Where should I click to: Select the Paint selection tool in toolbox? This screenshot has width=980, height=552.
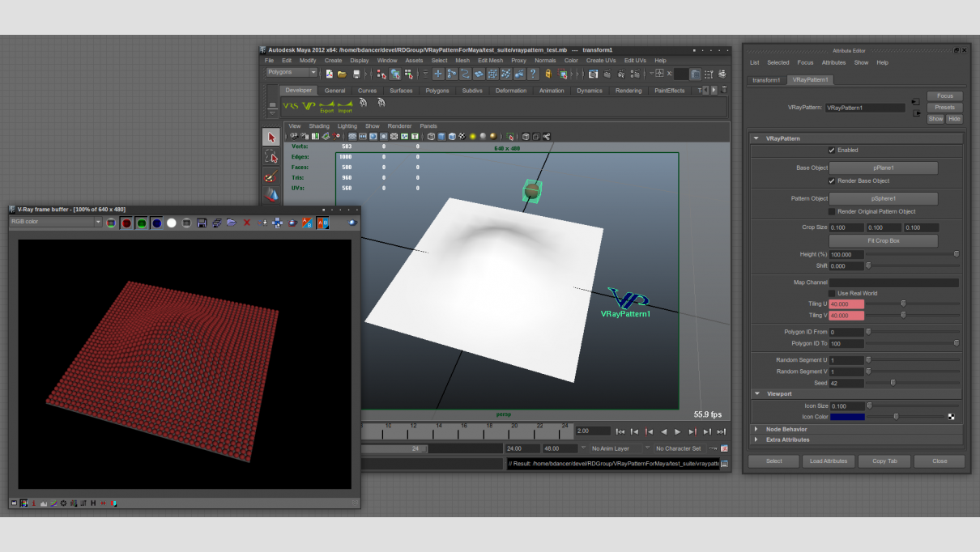click(271, 176)
